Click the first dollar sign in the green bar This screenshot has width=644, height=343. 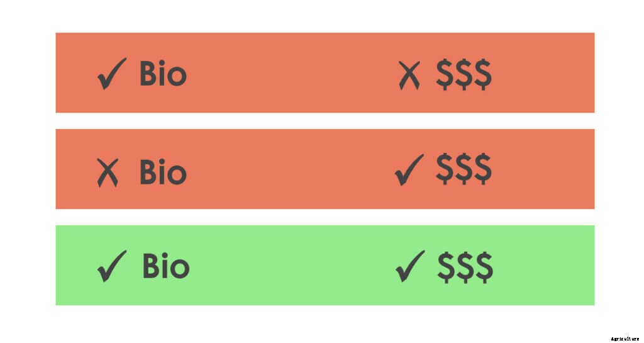point(446,267)
